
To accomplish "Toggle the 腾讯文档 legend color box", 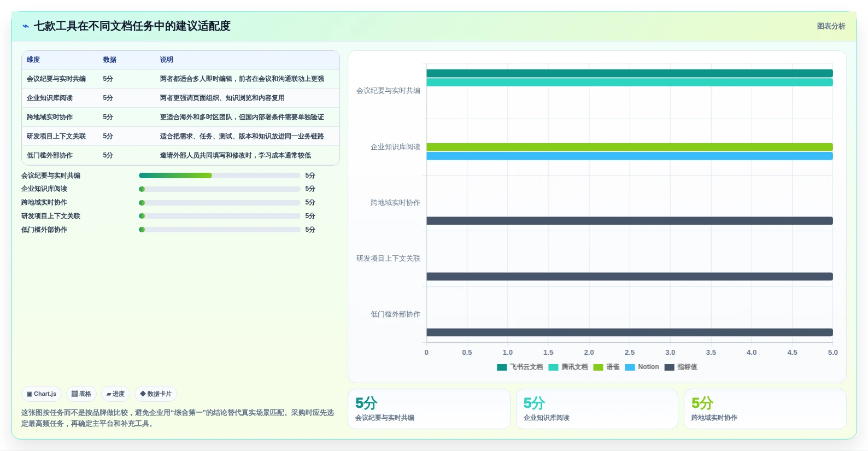I will (x=553, y=367).
